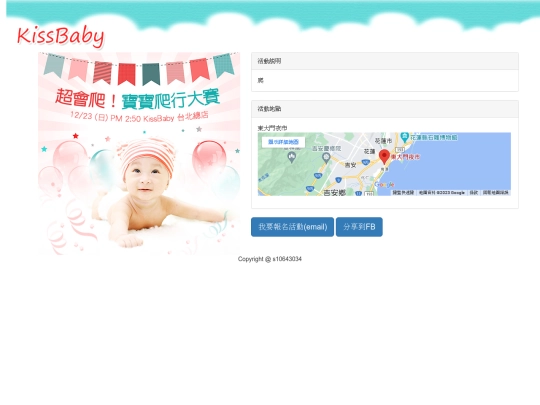Screen dimensions: 540x405
Task: Click 花蓮縣石雕博物館 label on map
Action: pyautogui.click(x=434, y=137)
